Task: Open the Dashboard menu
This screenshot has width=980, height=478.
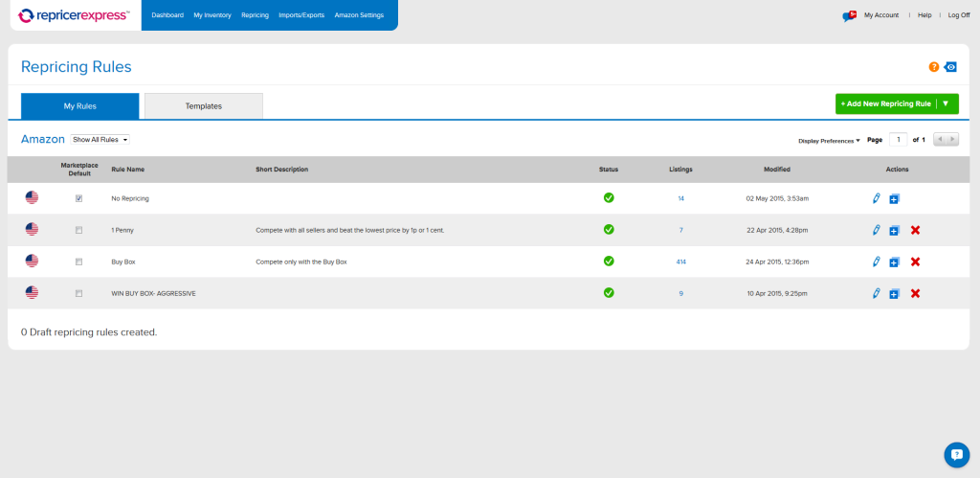Action: click(x=167, y=15)
